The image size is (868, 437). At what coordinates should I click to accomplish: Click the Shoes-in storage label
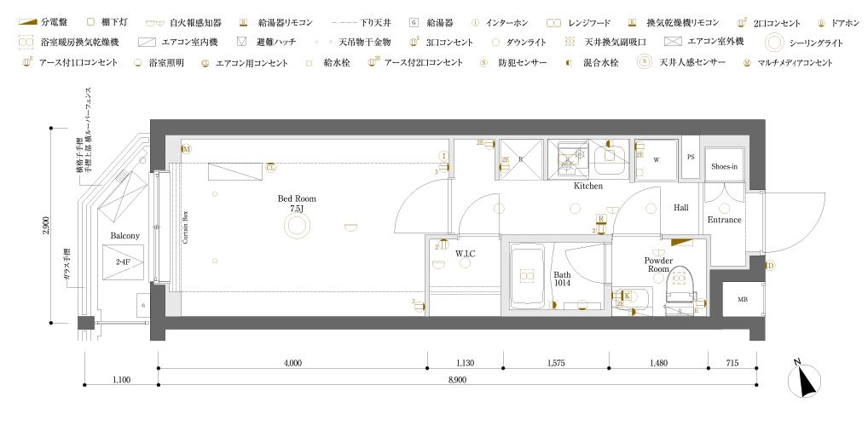724,166
